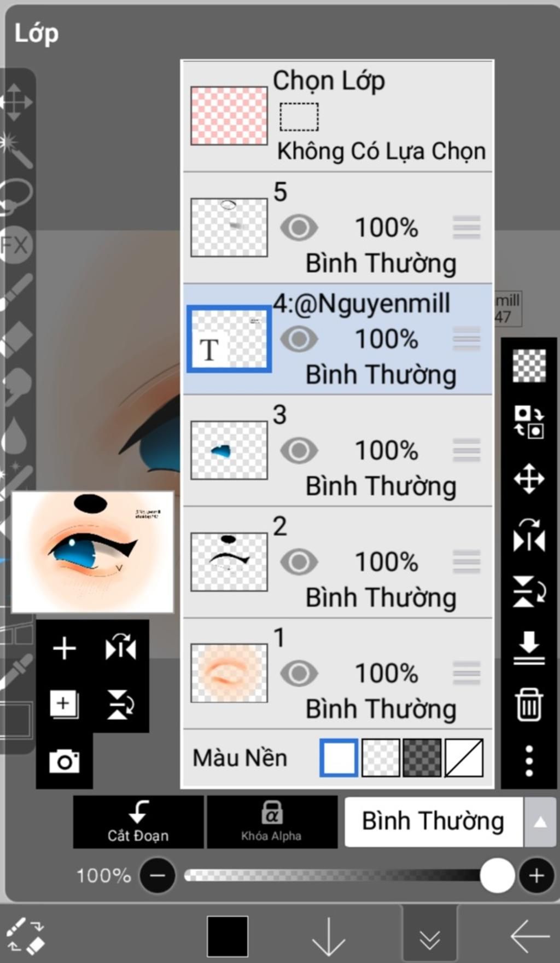560x963 pixels.
Task: Select the 4:@Nguyenmill text layer
Action: 337,339
